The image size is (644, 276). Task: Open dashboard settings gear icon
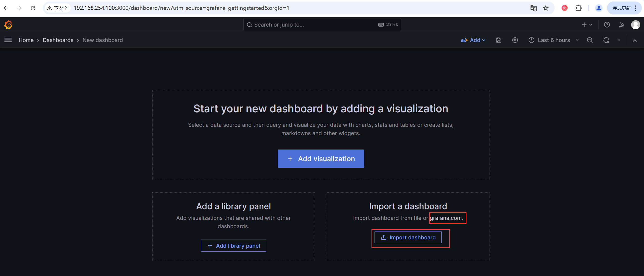(515, 40)
